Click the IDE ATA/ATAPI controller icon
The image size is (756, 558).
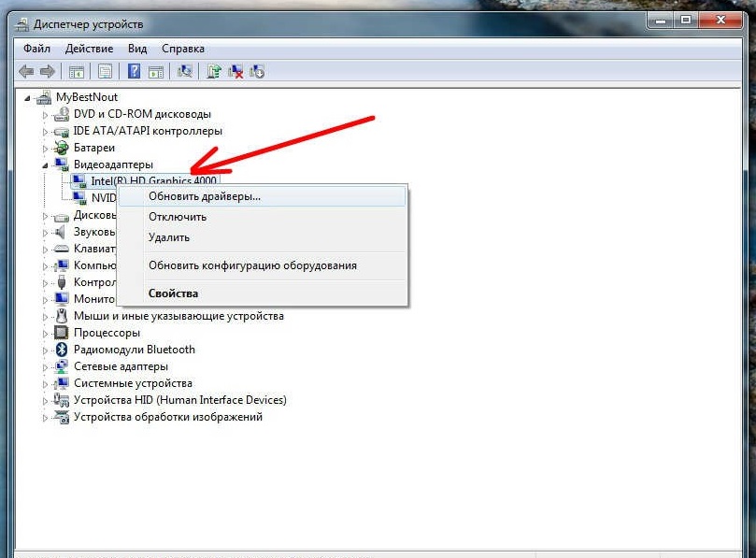pos(62,131)
